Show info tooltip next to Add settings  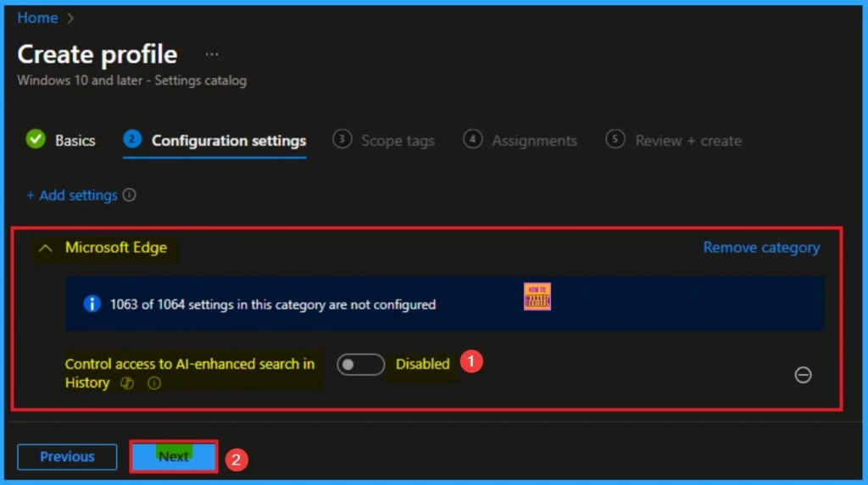tap(130, 195)
